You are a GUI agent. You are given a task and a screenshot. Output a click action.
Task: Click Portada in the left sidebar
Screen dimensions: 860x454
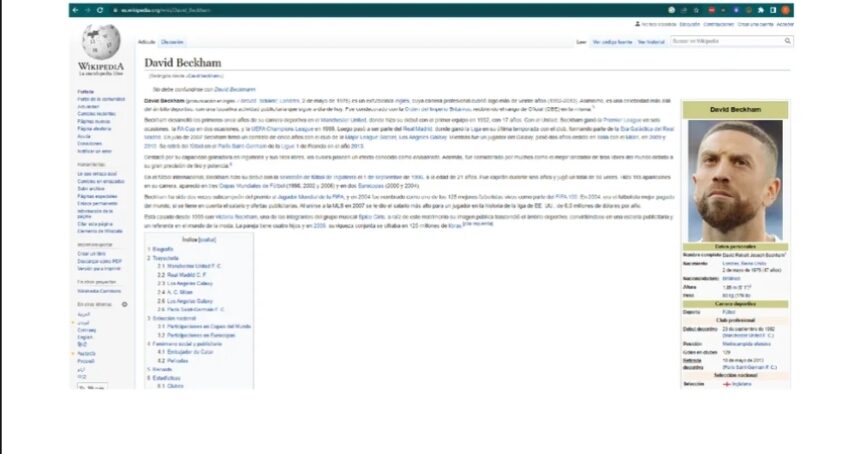pyautogui.click(x=86, y=91)
